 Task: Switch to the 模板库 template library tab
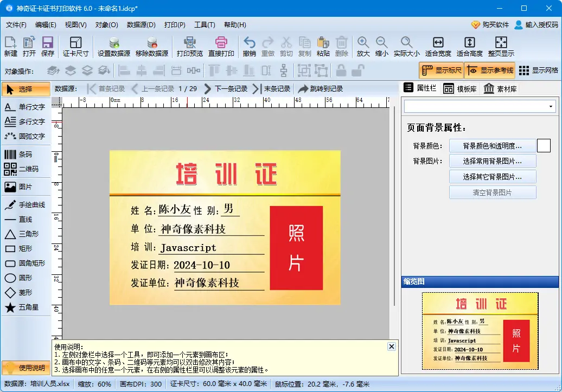tap(463, 88)
